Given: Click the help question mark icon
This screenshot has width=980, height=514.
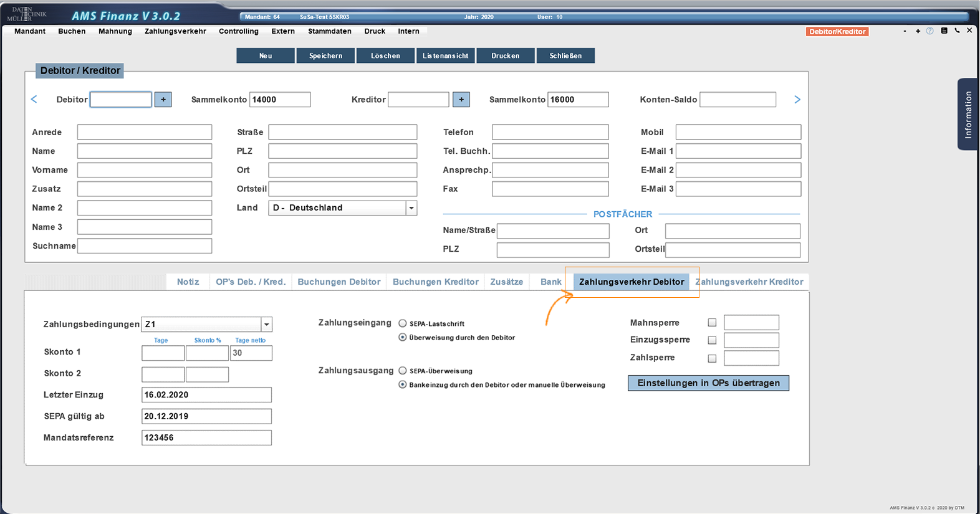Looking at the screenshot, I should point(930,31).
